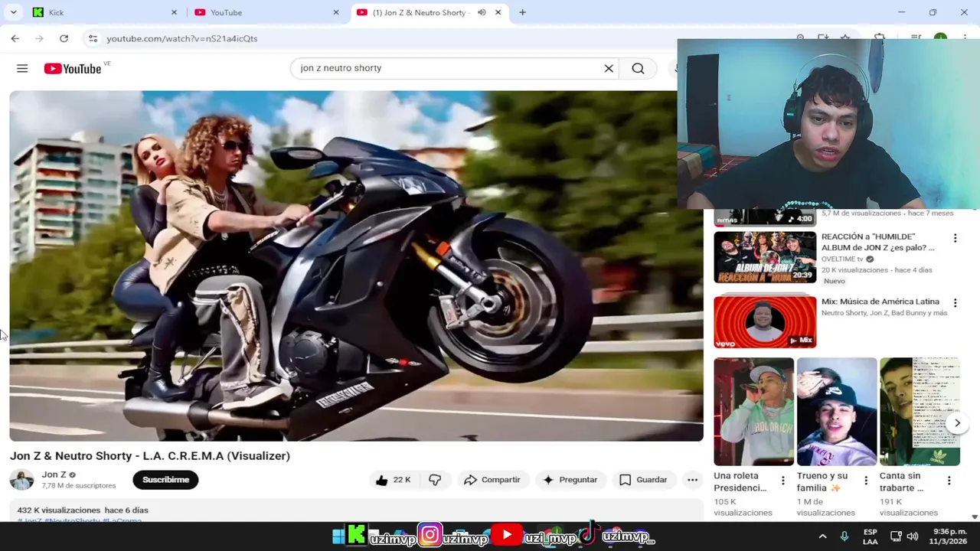Reload the page with the refresh icon
980x551 pixels.
(64, 38)
